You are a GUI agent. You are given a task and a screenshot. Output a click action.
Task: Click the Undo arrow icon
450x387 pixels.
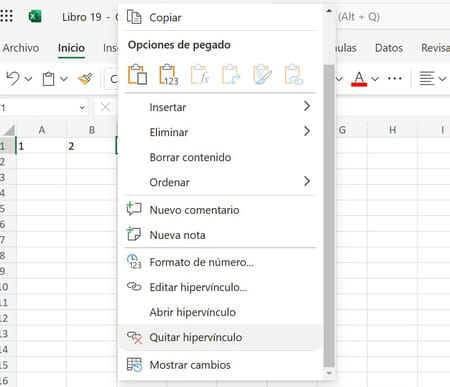click(13, 79)
